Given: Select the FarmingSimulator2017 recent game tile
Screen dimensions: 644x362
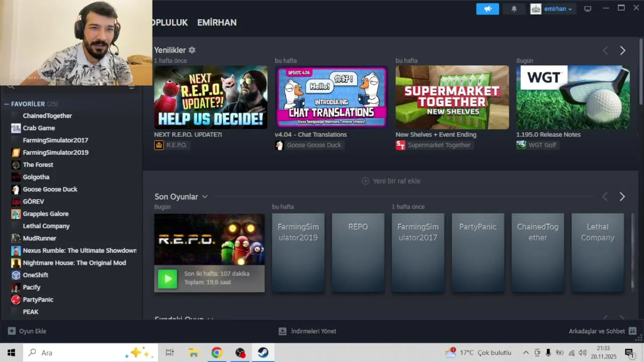Looking at the screenshot, I should [418, 253].
